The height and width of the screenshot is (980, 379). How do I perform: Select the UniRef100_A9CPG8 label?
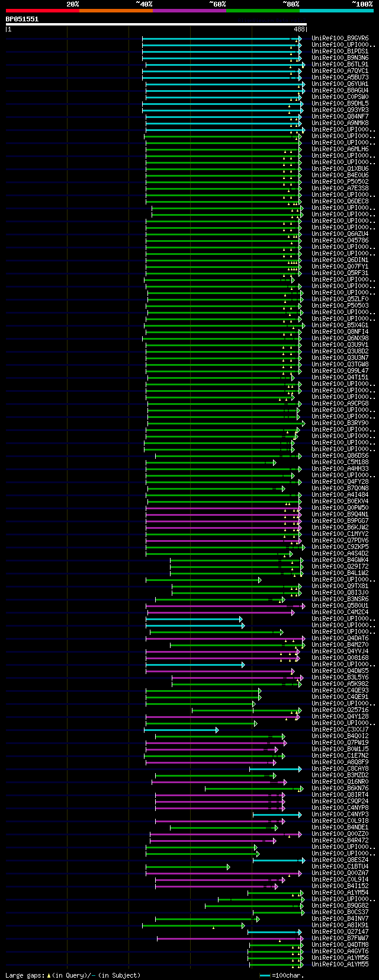tap(340, 403)
